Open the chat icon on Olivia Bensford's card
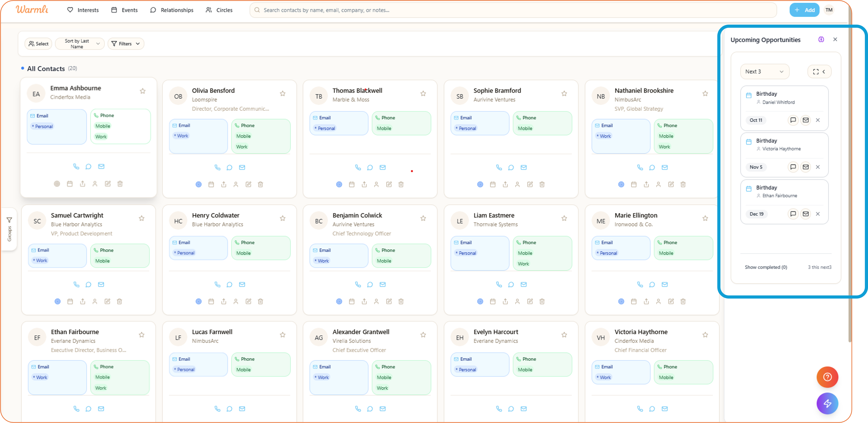 229,167
